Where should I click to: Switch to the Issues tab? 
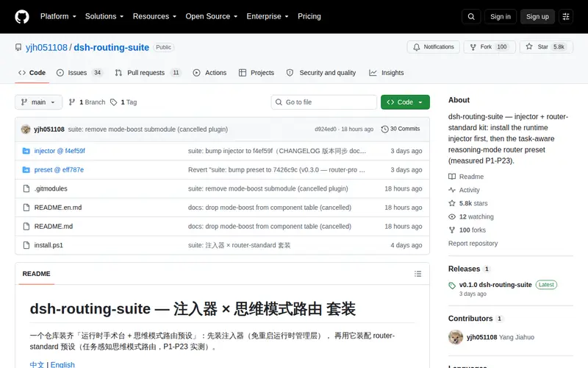coord(79,73)
